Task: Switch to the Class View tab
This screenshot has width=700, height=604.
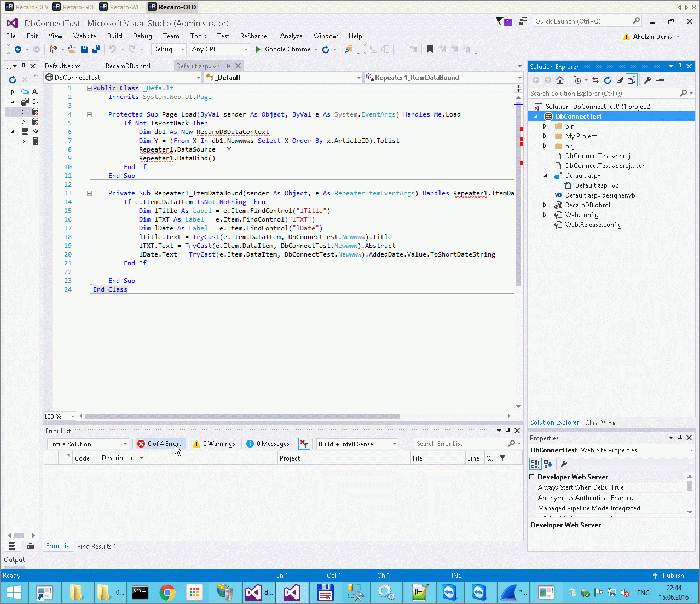Action: click(600, 423)
